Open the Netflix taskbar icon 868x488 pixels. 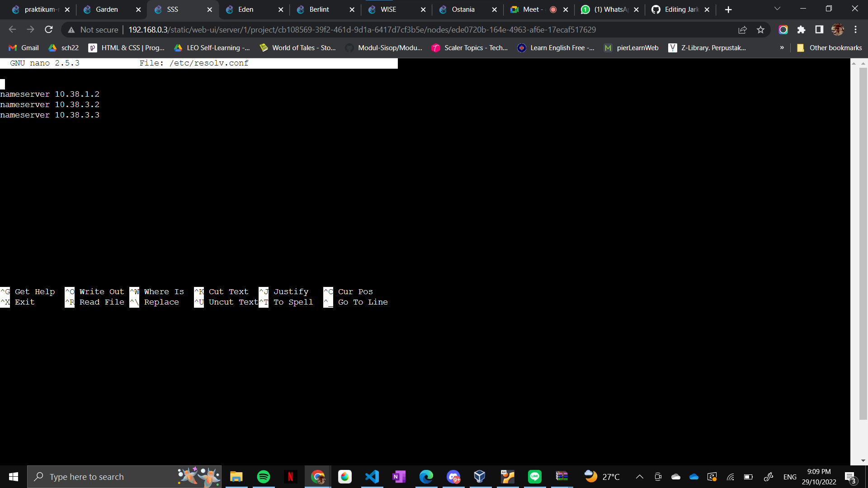point(291,477)
